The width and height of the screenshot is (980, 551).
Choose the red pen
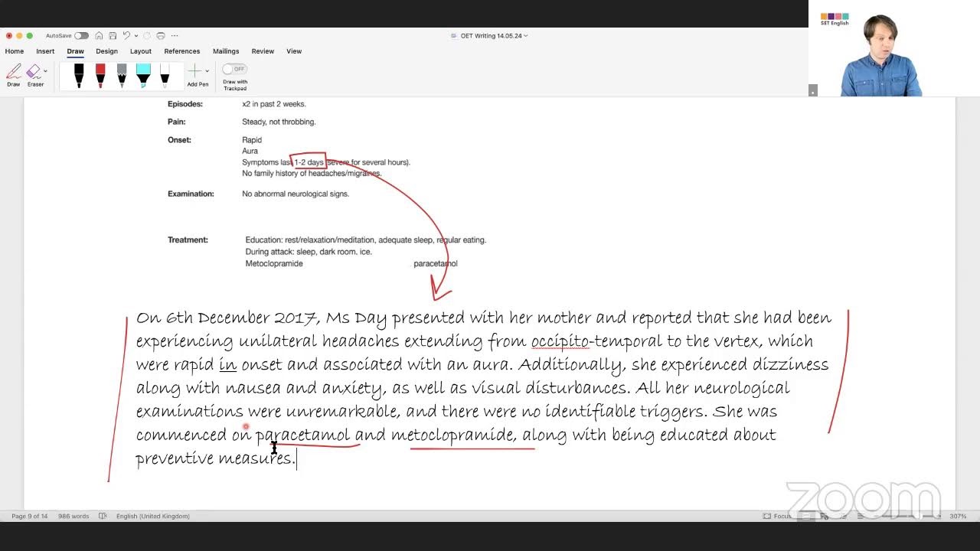[100, 75]
